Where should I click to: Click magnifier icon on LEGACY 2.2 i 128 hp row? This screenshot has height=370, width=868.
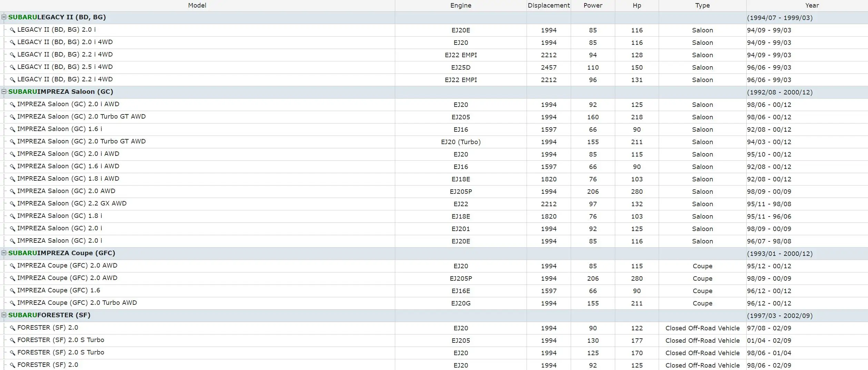click(12, 55)
